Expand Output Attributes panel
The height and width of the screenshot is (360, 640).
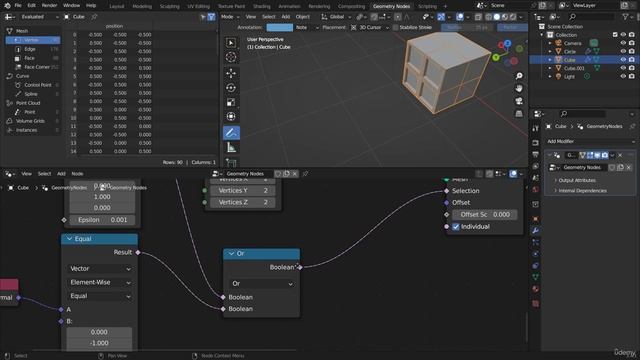click(577, 180)
